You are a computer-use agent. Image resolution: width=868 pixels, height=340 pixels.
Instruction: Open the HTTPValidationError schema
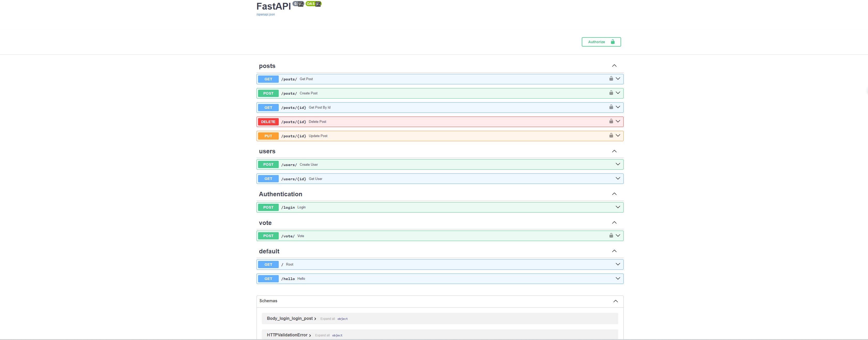click(x=289, y=335)
